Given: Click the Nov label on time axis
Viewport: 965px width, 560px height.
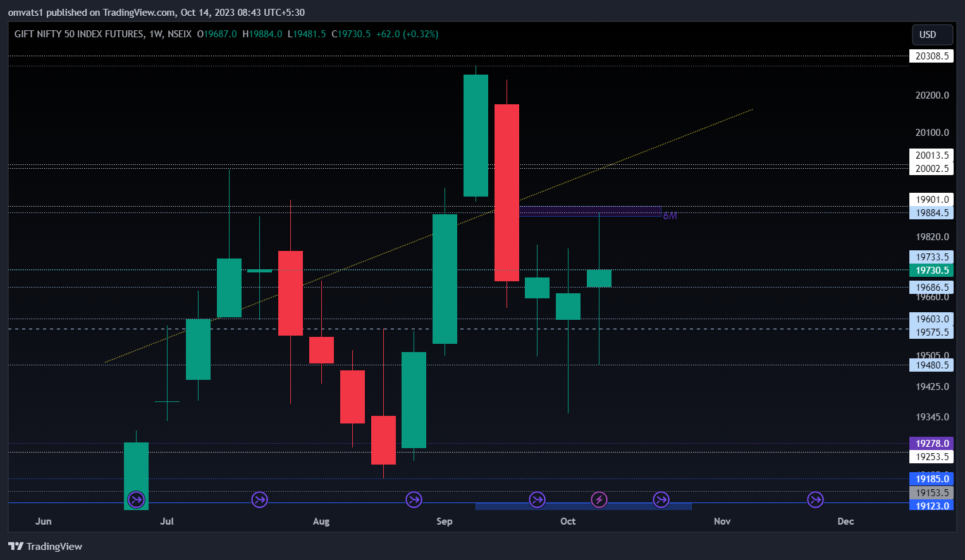Looking at the screenshot, I should [x=722, y=521].
